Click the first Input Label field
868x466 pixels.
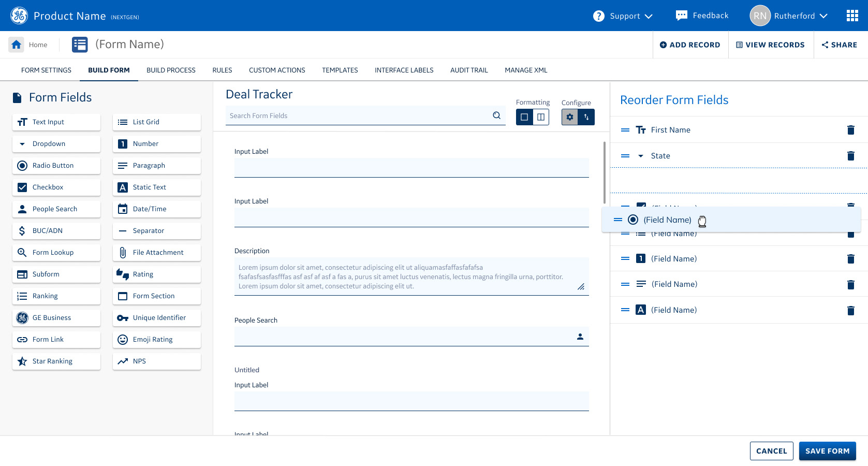tap(411, 168)
